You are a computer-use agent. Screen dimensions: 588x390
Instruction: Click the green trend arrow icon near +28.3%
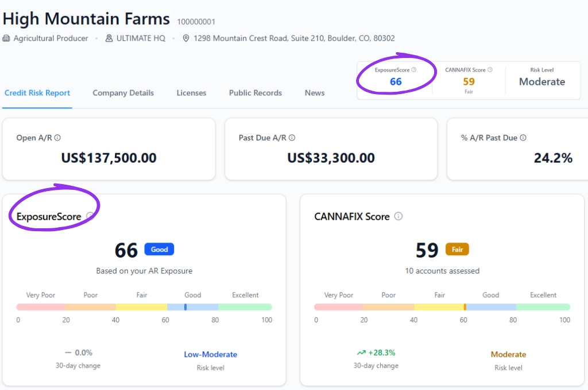coord(361,353)
